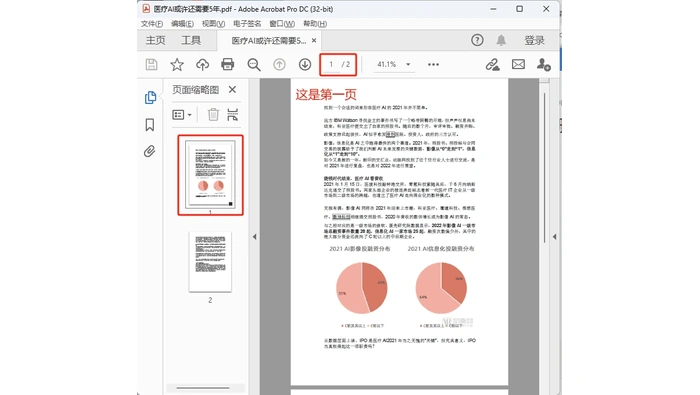The width and height of the screenshot is (700, 395).
Task: Open the thumbnail panel options dropdown
Action: (182, 115)
